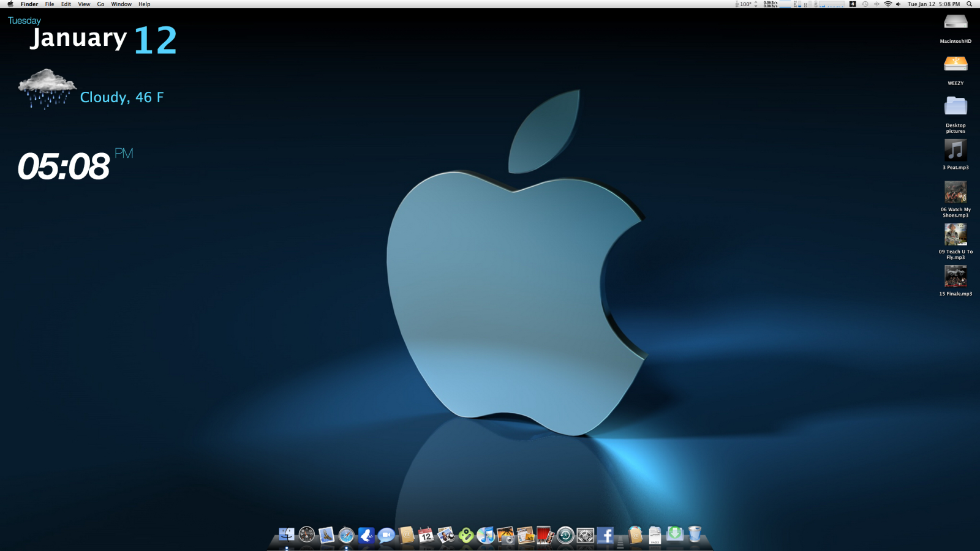Open Address Book in Dock, left of iCal
The image size is (980, 551).
406,535
